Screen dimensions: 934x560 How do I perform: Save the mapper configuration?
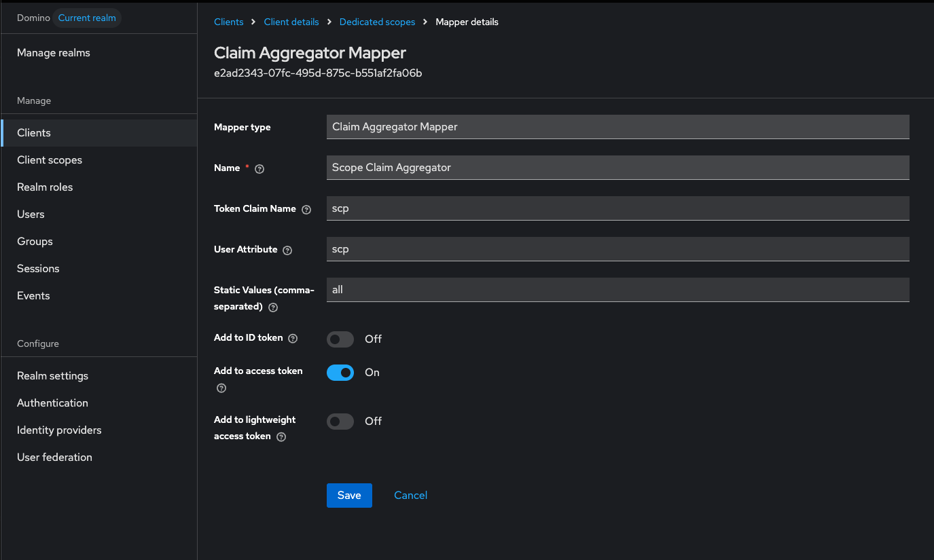pos(349,496)
